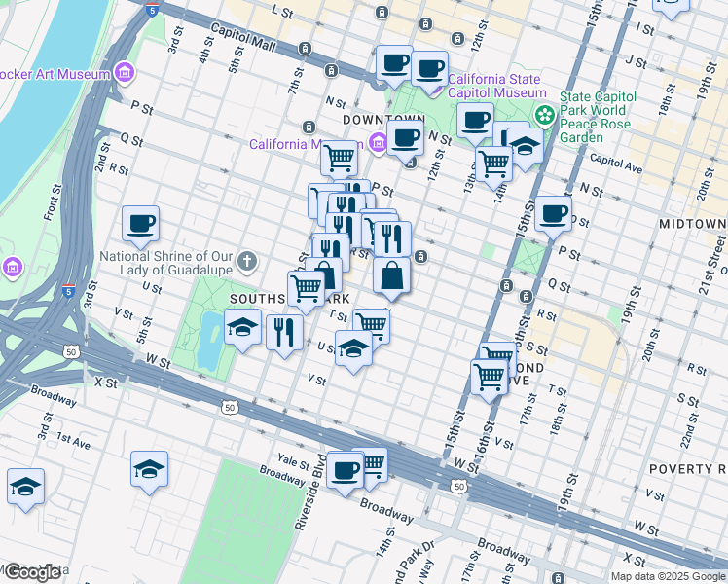Image resolution: width=728 pixels, height=584 pixels.
Task: Click the California Museum pink pin
Action: 377,144
